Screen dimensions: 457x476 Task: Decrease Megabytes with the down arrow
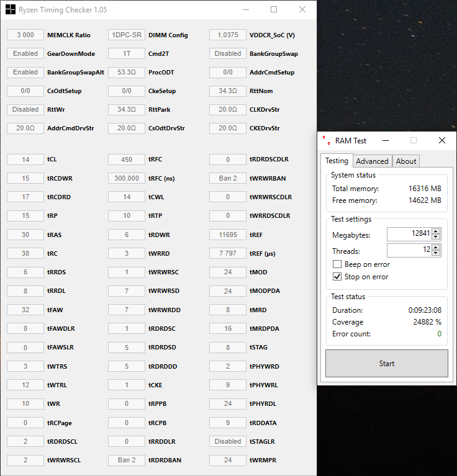point(436,237)
